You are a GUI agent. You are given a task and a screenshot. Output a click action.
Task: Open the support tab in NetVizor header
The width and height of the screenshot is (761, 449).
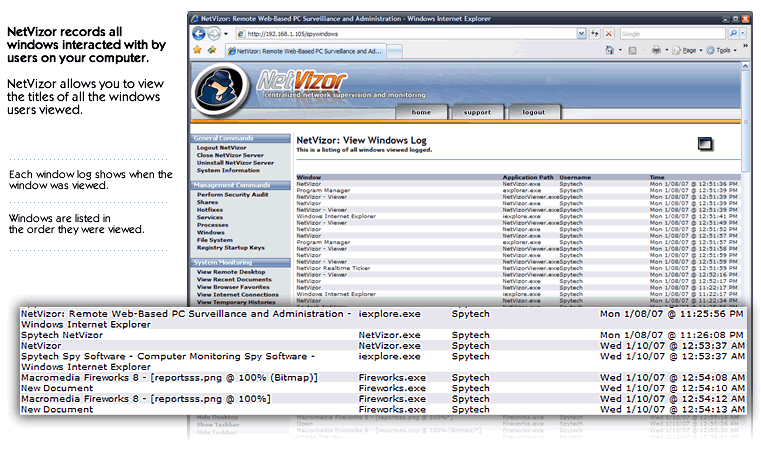pyautogui.click(x=477, y=112)
